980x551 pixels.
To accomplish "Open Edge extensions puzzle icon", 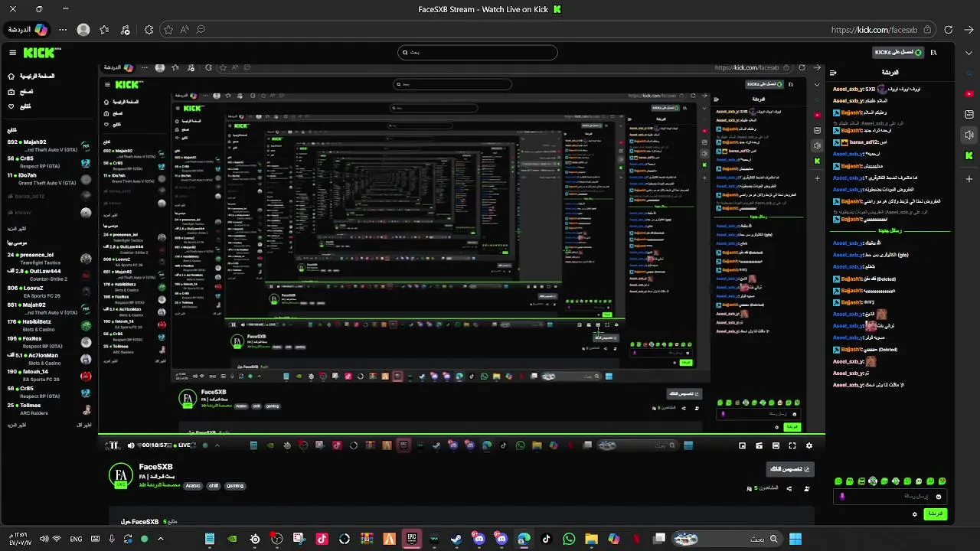I will pos(149,30).
